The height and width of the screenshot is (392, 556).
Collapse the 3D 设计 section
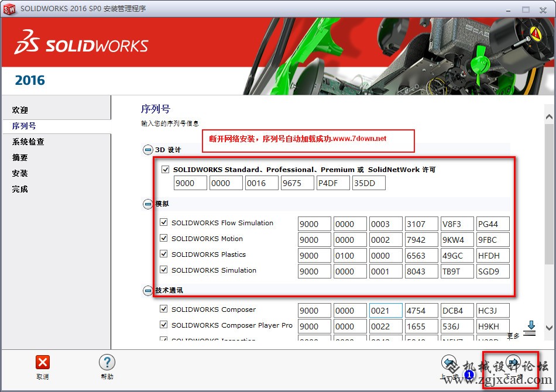147,150
